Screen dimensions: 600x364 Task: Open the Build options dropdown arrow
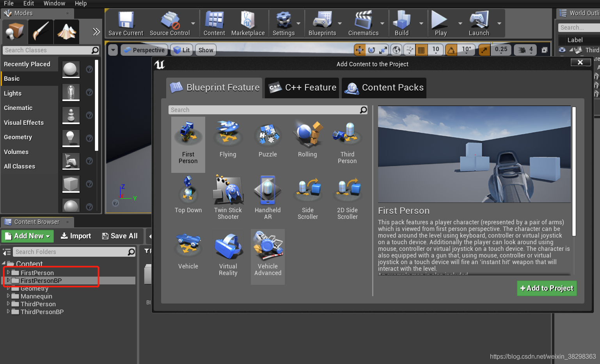coord(421,24)
